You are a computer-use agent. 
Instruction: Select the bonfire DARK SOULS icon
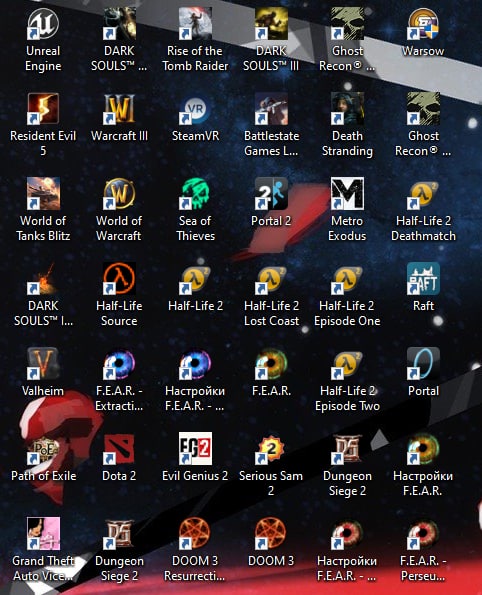pos(43,279)
